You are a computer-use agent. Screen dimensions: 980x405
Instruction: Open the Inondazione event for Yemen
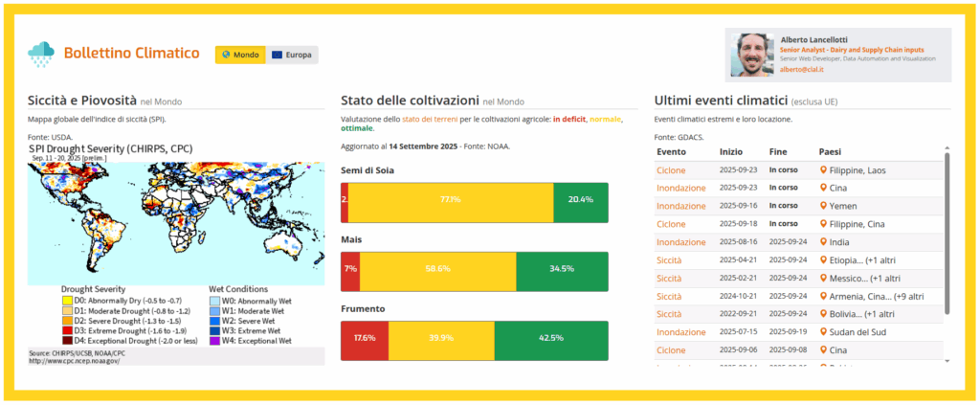tap(680, 207)
